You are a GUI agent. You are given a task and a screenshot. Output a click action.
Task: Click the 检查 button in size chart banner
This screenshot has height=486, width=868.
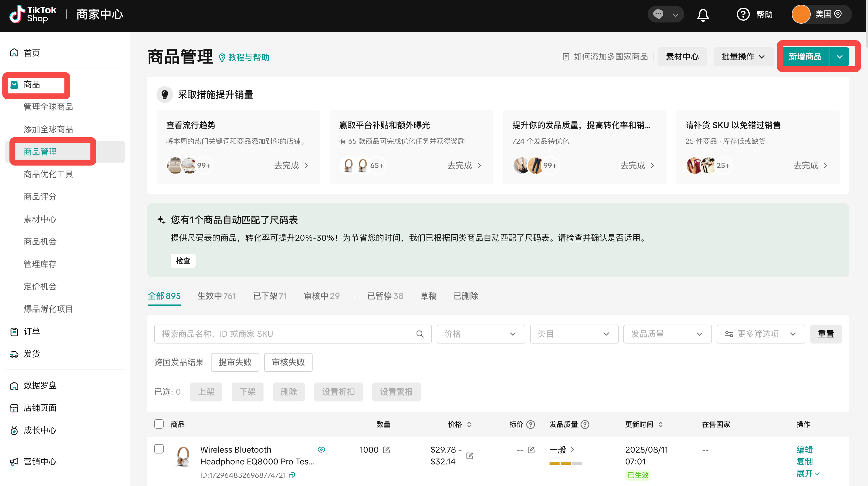(183, 260)
